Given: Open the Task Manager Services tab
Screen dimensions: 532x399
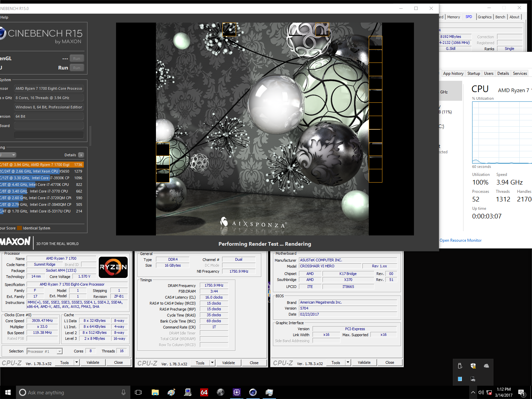Looking at the screenshot, I should coord(520,73).
